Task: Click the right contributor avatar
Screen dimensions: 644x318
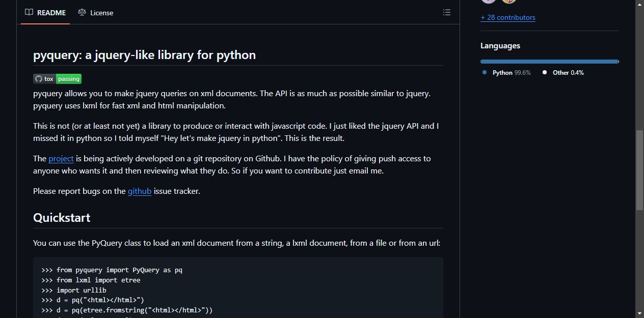Action: [x=509, y=2]
